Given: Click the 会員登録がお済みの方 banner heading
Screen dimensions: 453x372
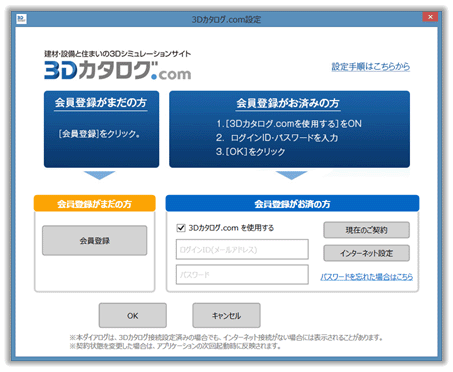Looking at the screenshot, I should 288,103.
